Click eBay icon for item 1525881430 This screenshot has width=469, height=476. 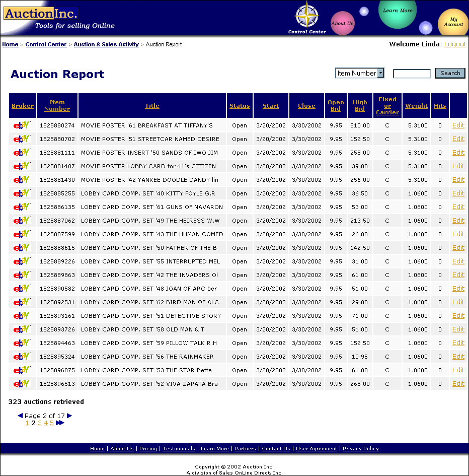[22, 180]
